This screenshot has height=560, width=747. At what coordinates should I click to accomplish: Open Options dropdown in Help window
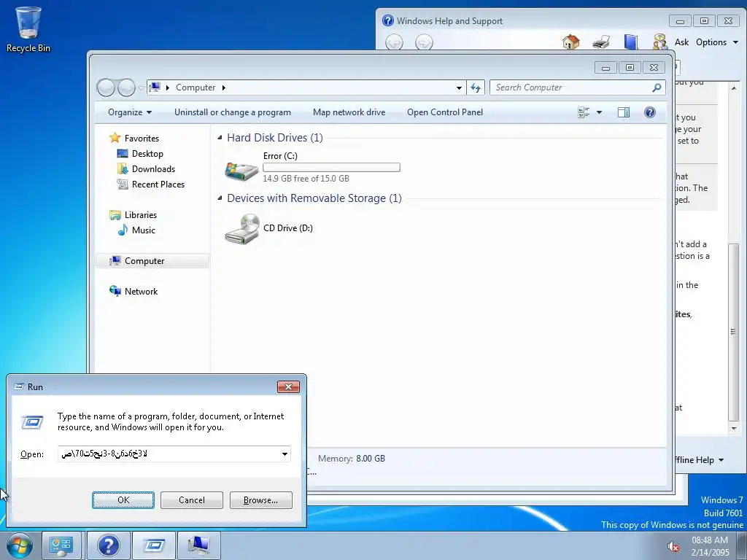coord(717,42)
